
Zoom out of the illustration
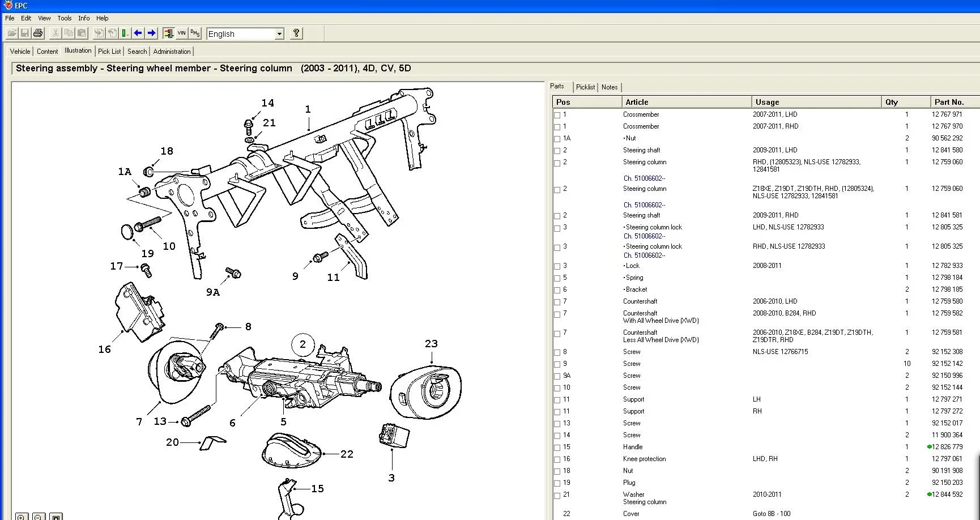click(x=39, y=516)
